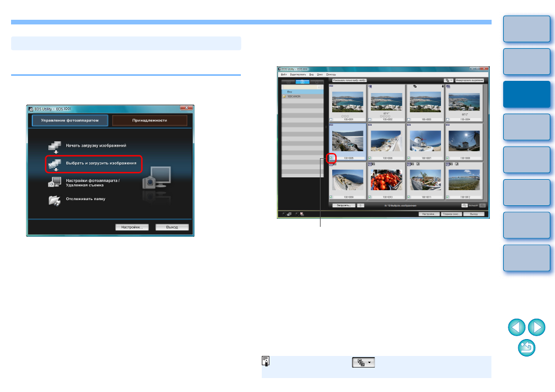
Task: Open the Окно menu
Action: (x=320, y=74)
